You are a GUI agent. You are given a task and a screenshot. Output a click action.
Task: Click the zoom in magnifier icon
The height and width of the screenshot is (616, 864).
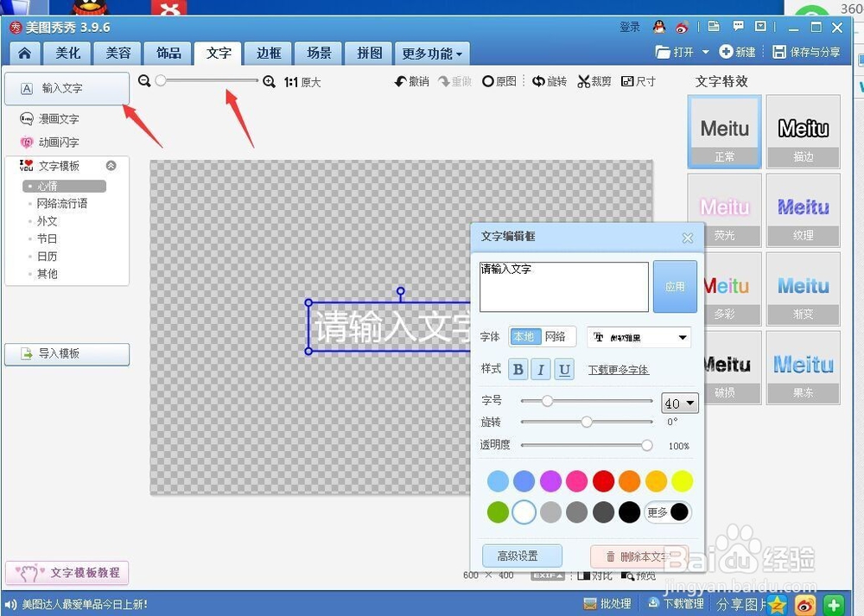[269, 81]
